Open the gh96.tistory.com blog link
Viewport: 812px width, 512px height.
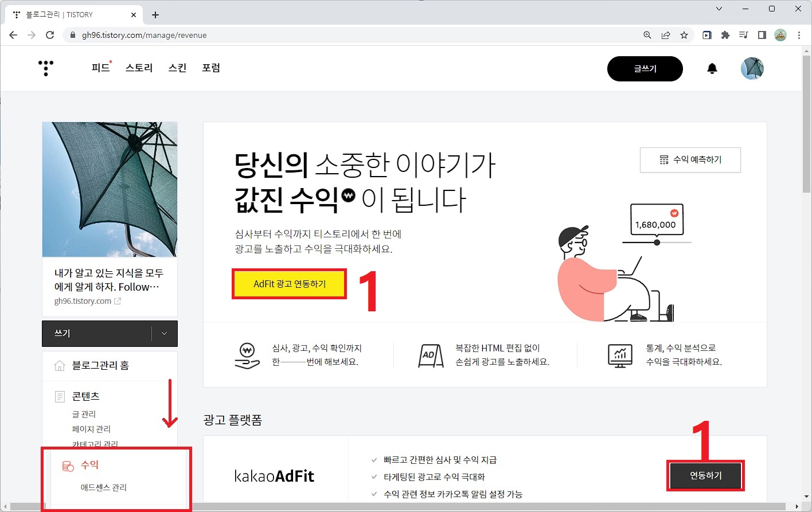[87, 301]
